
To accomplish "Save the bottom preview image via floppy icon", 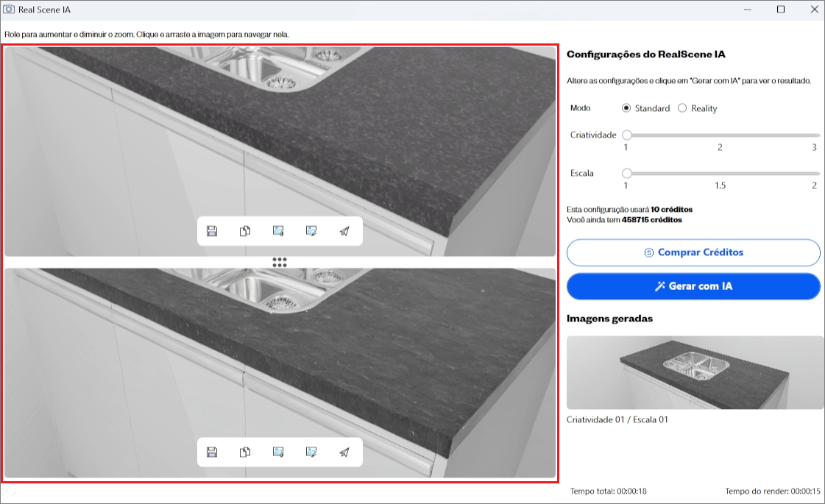I will 212,452.
